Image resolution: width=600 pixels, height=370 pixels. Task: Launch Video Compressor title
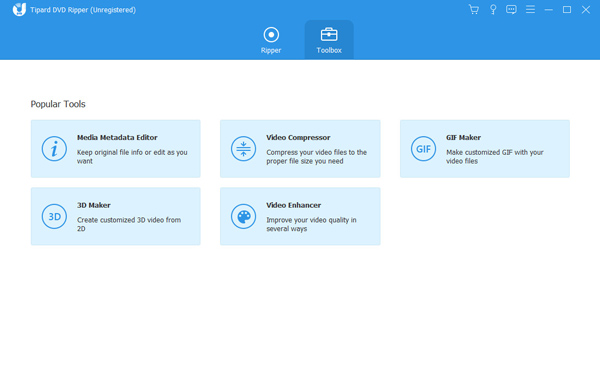click(x=298, y=137)
